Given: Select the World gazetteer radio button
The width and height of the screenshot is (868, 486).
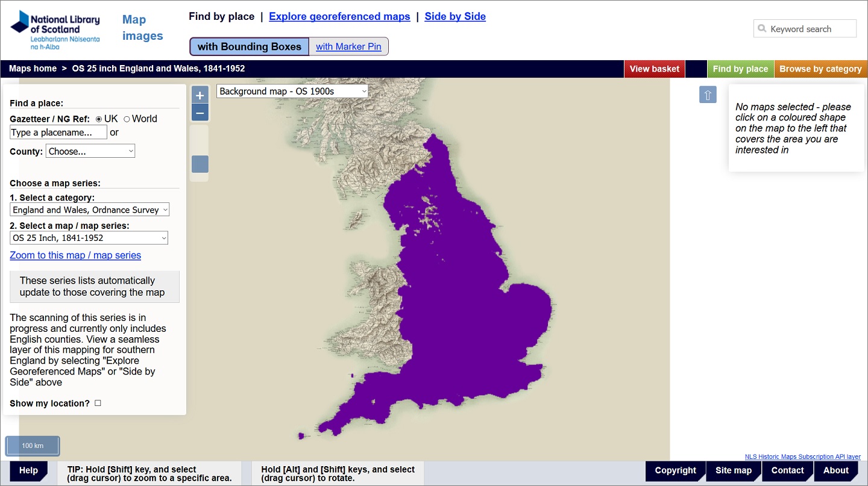Looking at the screenshot, I should coord(127,119).
